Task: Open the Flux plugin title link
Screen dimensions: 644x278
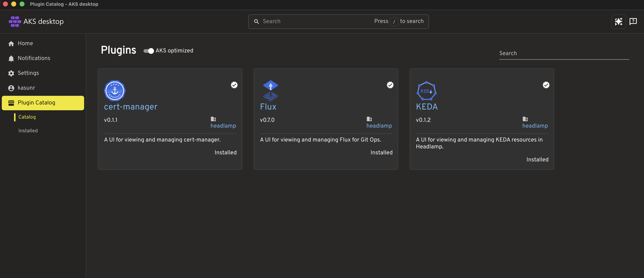Action: [268, 107]
